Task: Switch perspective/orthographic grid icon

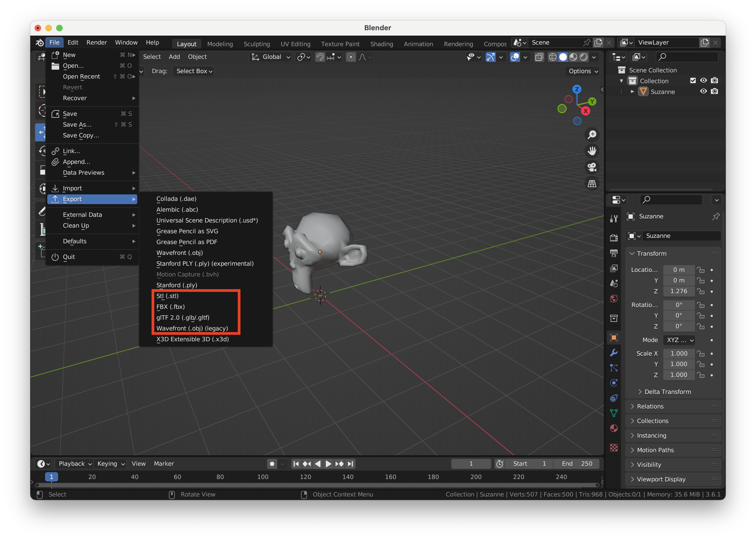Action: tap(592, 184)
